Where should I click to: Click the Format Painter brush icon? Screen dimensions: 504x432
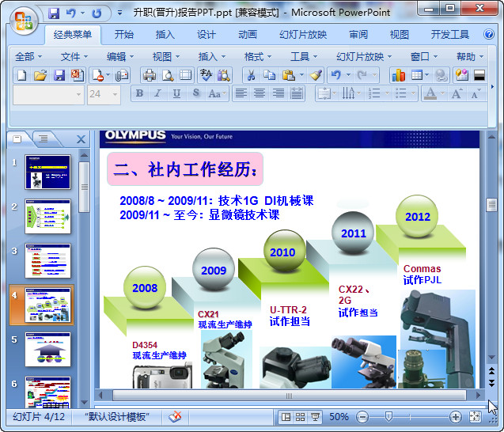point(316,75)
